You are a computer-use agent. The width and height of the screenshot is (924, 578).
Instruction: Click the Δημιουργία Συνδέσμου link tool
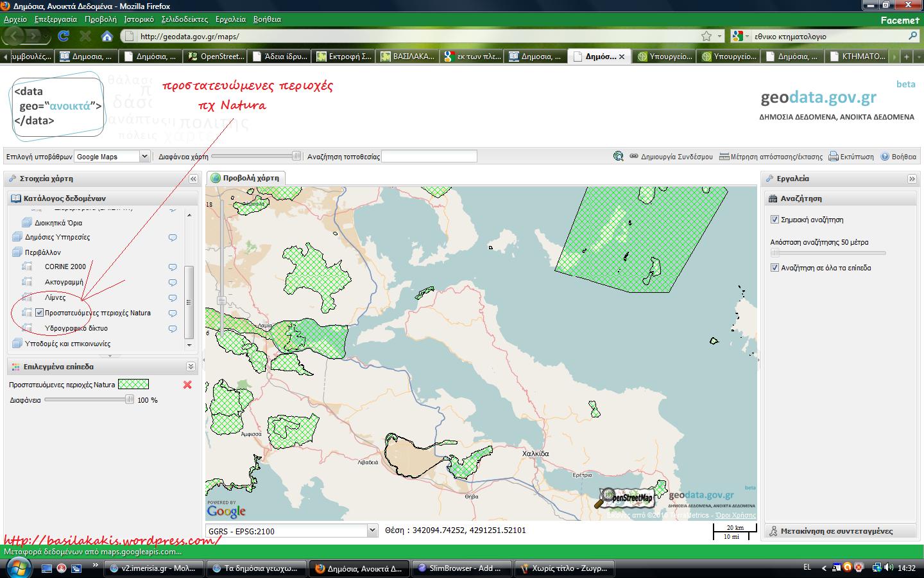click(x=671, y=157)
